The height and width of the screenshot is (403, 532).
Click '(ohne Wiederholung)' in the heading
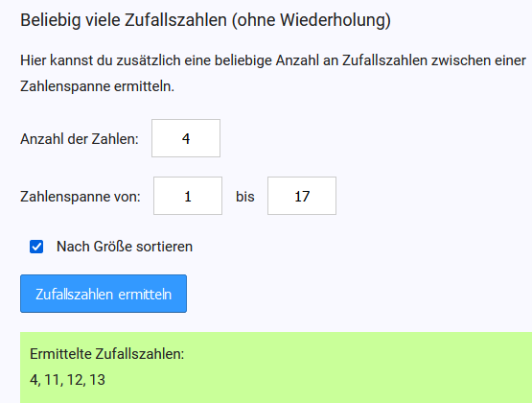pos(312,20)
